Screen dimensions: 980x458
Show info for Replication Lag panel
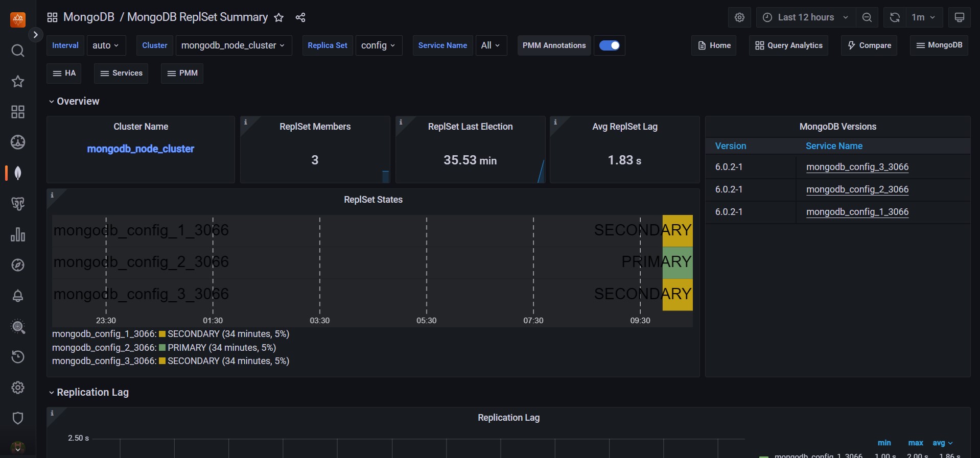[52, 413]
